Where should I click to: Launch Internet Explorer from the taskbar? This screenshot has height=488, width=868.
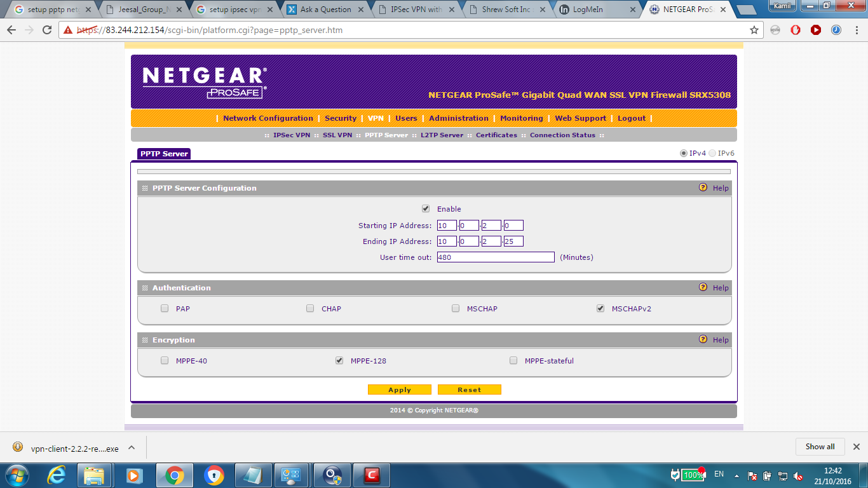click(56, 475)
